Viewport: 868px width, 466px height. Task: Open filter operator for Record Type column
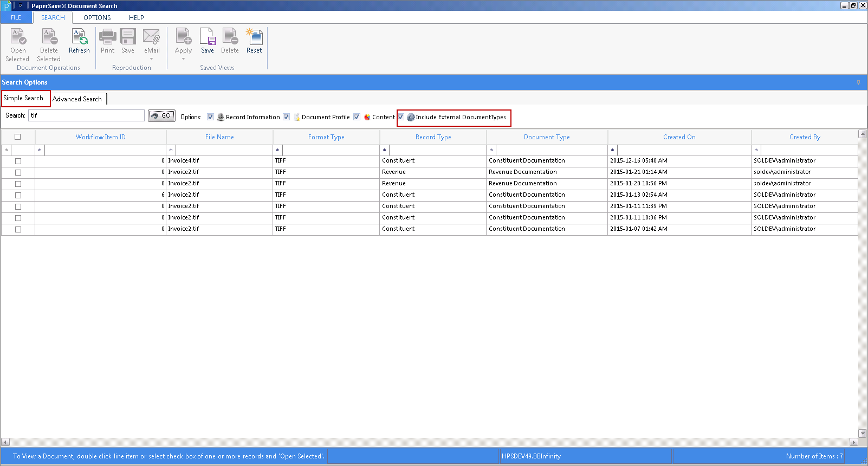(x=385, y=150)
